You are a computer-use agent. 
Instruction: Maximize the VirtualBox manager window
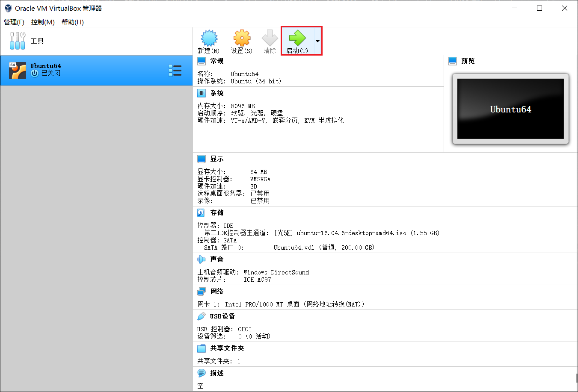tap(539, 8)
